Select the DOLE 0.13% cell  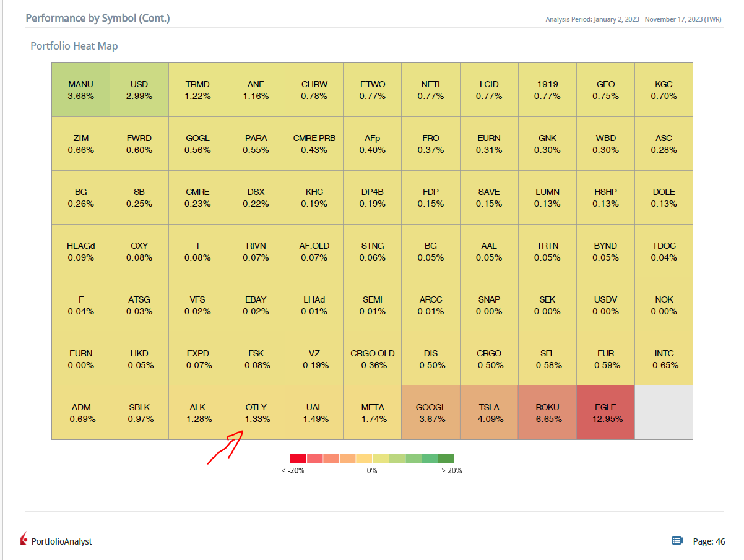[x=664, y=197]
